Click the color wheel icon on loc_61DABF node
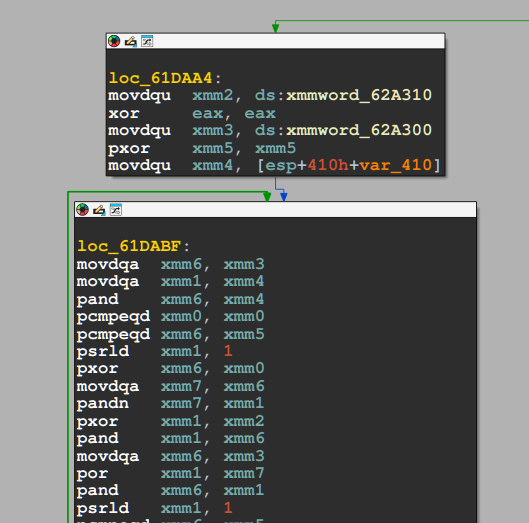The height and width of the screenshot is (523, 529). (82, 210)
